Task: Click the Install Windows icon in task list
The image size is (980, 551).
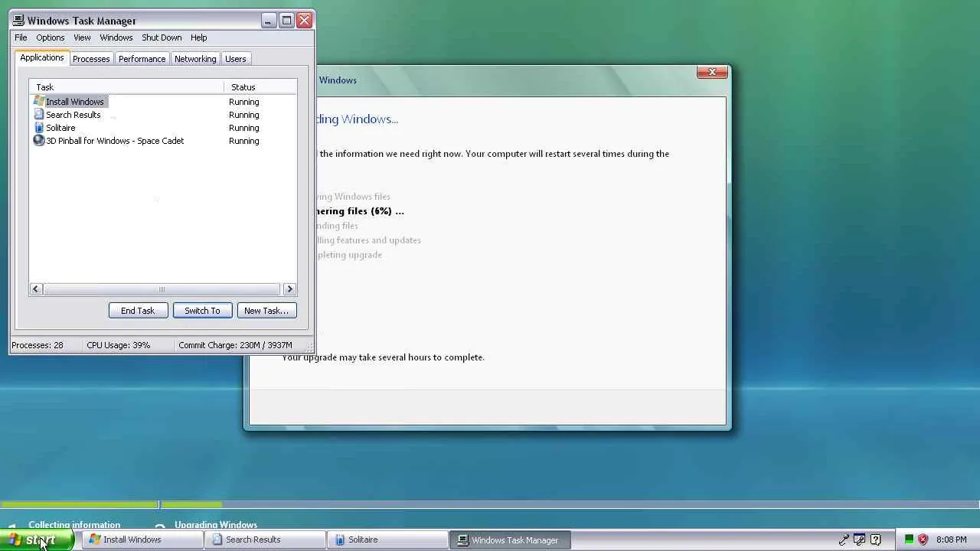Action: point(39,102)
